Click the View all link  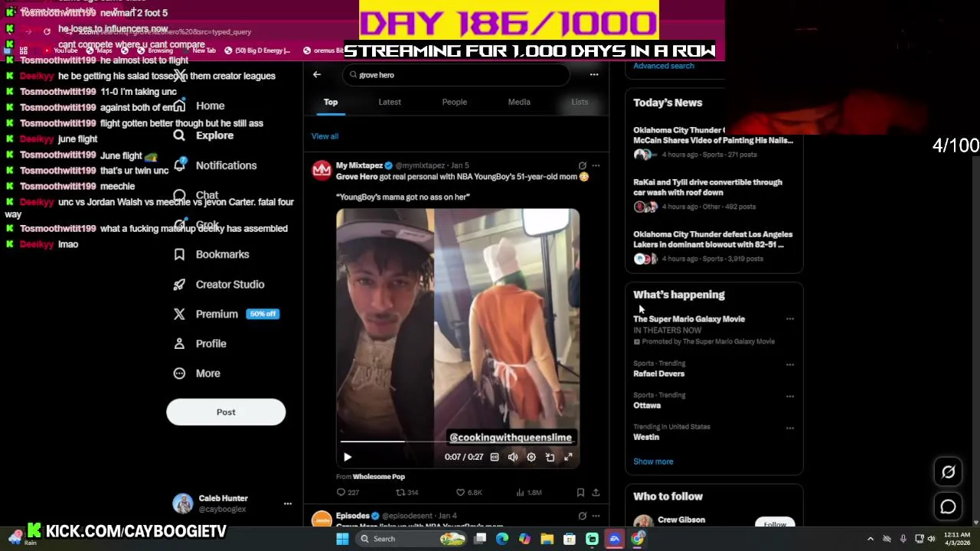pyautogui.click(x=325, y=136)
